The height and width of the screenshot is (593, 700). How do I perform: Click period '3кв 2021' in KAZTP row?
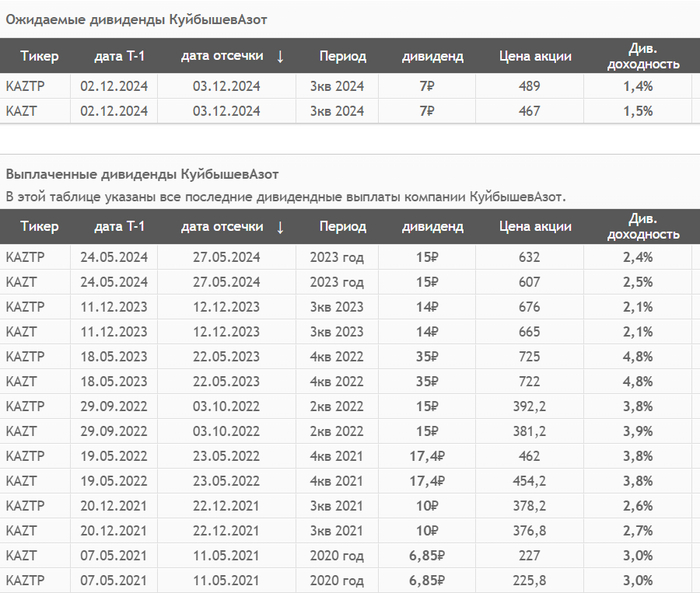[337, 506]
